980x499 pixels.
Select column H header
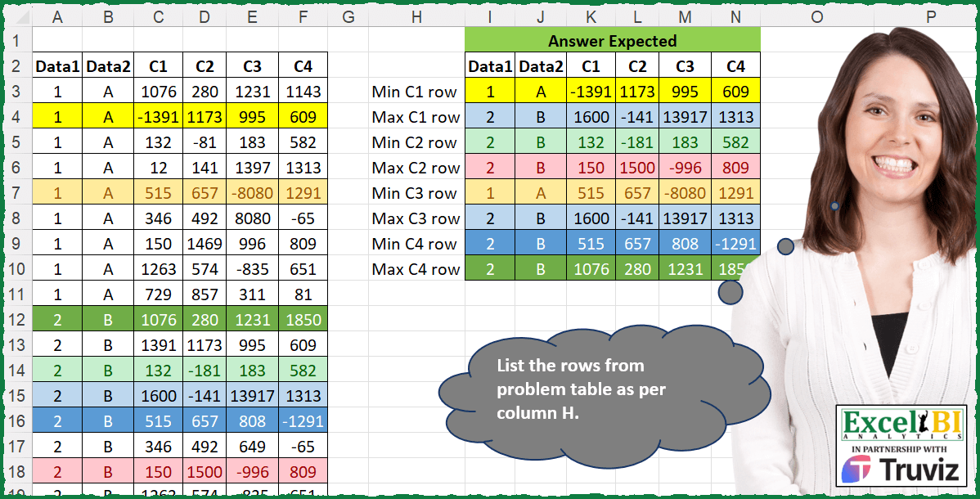pos(417,17)
